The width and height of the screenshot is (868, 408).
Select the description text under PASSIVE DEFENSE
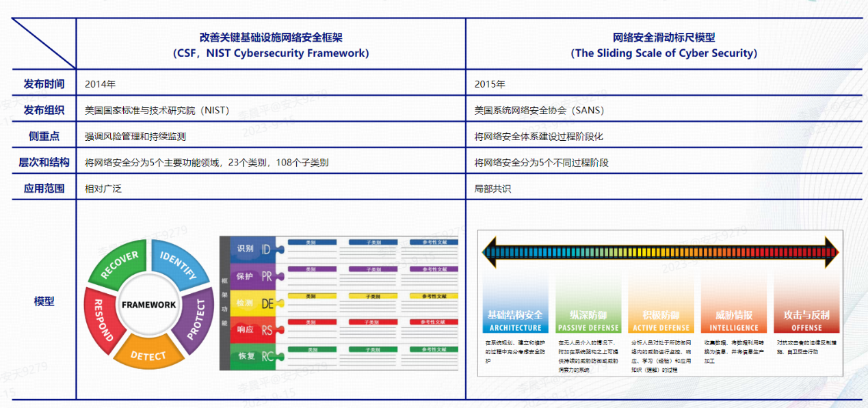click(x=588, y=355)
